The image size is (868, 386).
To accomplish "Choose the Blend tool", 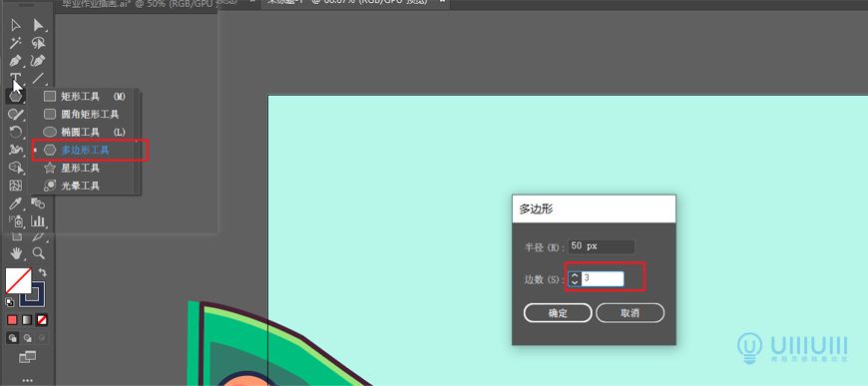I will pyautogui.click(x=38, y=203).
